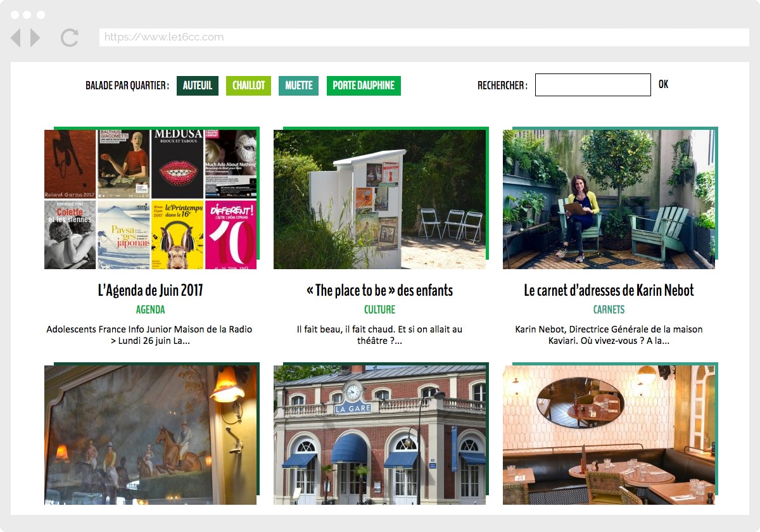Reload the page with refresh icon
The width and height of the screenshot is (760, 532).
(69, 38)
